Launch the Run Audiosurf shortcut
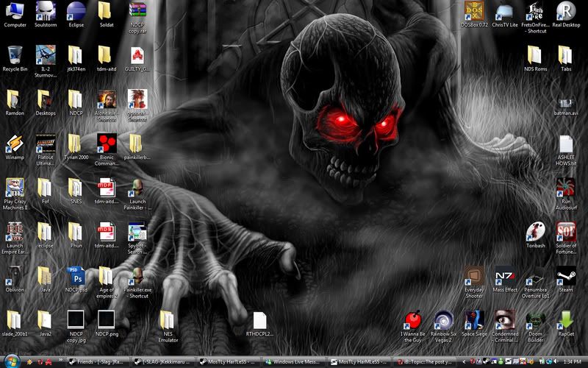The image size is (588, 368). click(566, 194)
